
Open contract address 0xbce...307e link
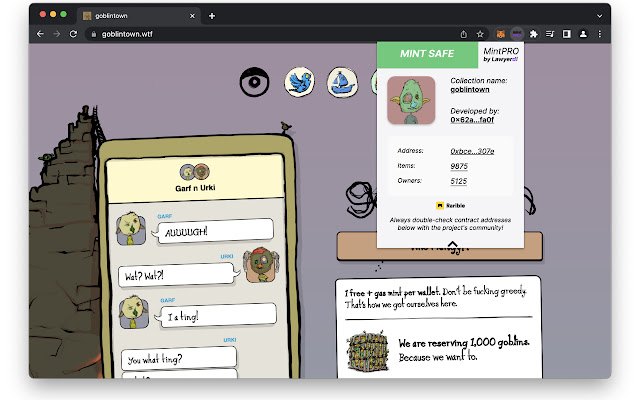(472, 151)
